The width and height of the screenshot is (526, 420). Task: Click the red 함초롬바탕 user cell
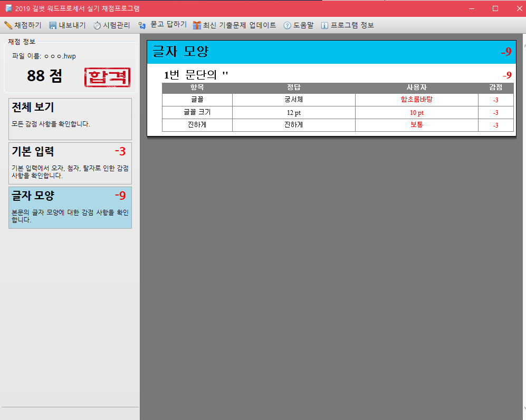click(417, 100)
